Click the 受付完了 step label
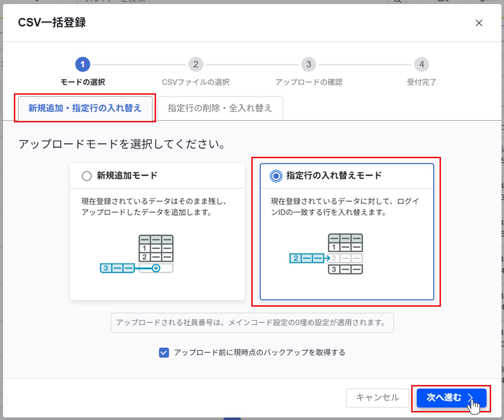 (422, 82)
